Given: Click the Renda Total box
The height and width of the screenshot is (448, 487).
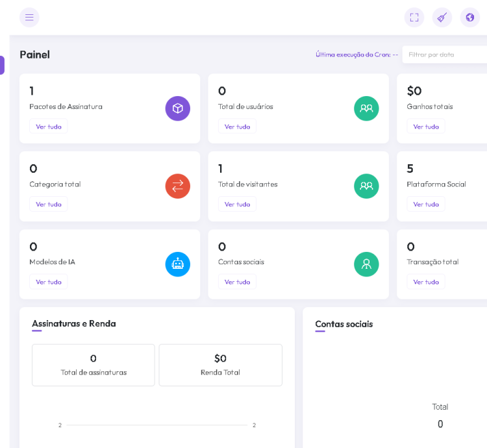Looking at the screenshot, I should 221,365.
